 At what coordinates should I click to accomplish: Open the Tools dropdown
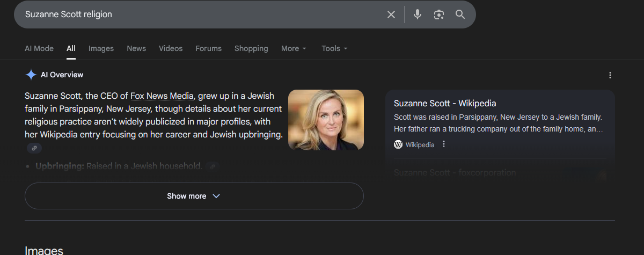coord(334,48)
